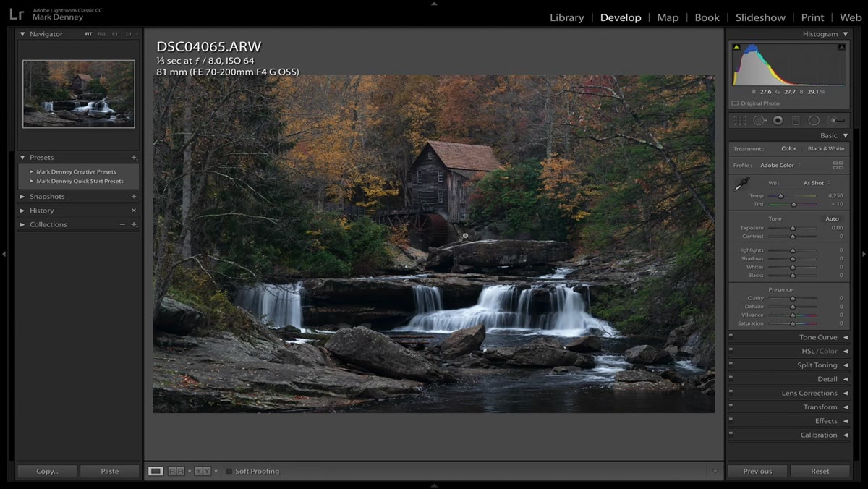This screenshot has width=868, height=489.
Task: Select the Radial Filter tool
Action: point(814,121)
